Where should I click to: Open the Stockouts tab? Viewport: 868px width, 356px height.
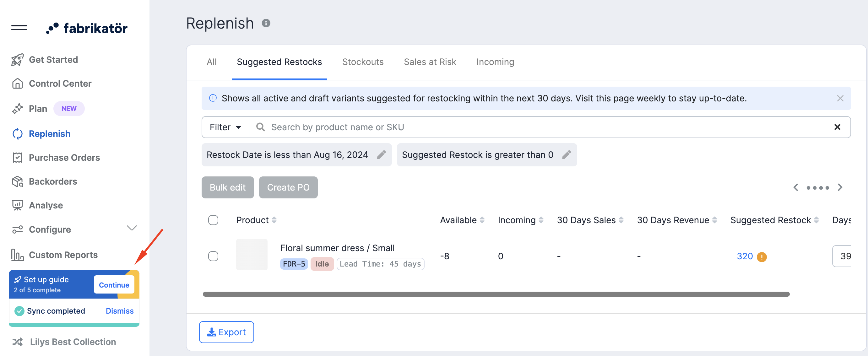pyautogui.click(x=363, y=62)
